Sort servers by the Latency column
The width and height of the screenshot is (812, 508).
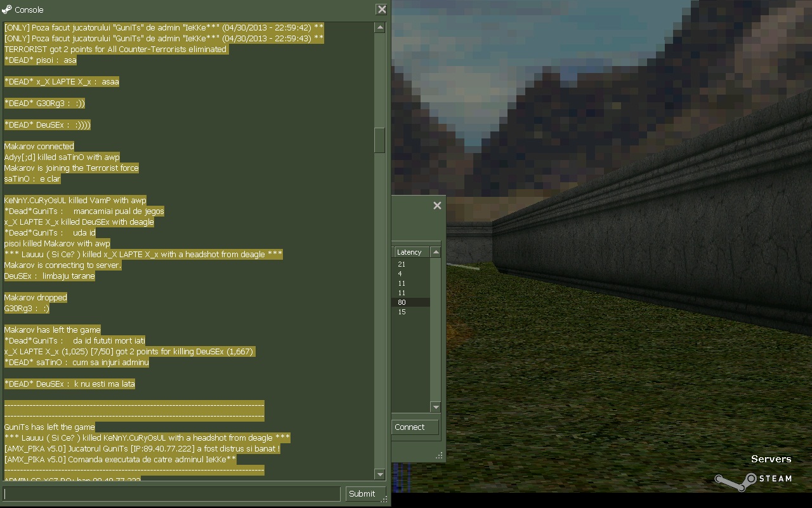point(411,253)
